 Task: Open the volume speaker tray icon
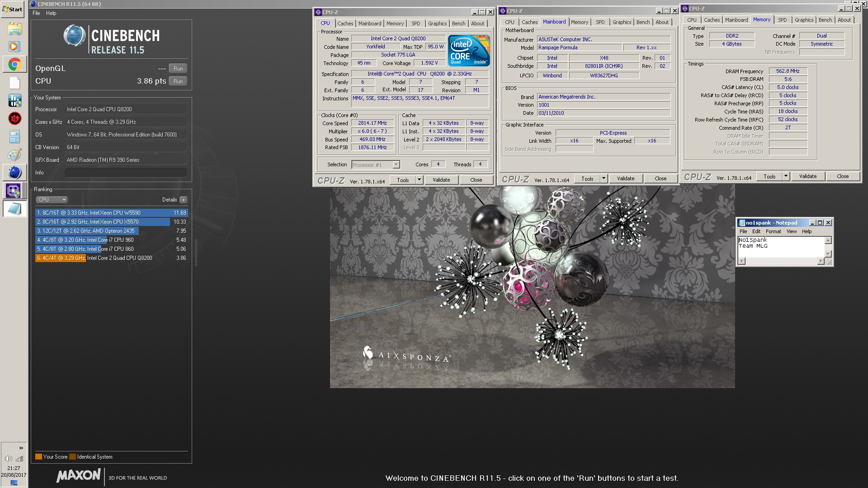point(8,459)
